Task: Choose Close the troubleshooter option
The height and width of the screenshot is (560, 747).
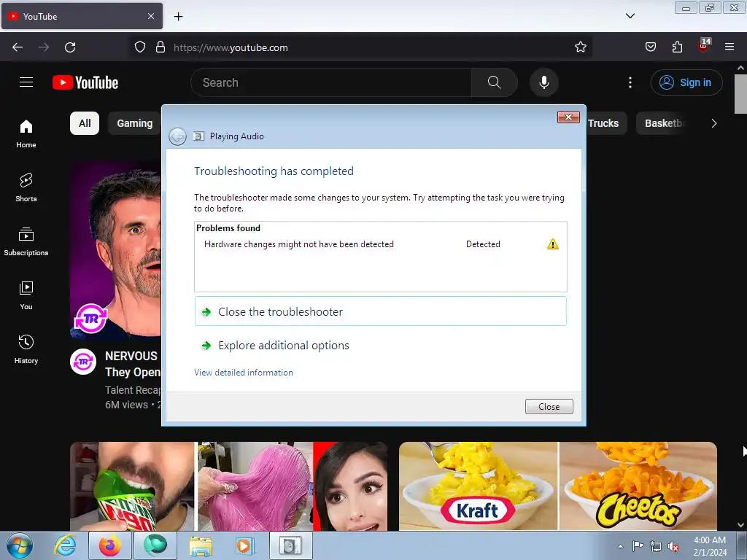Action: pos(381,311)
